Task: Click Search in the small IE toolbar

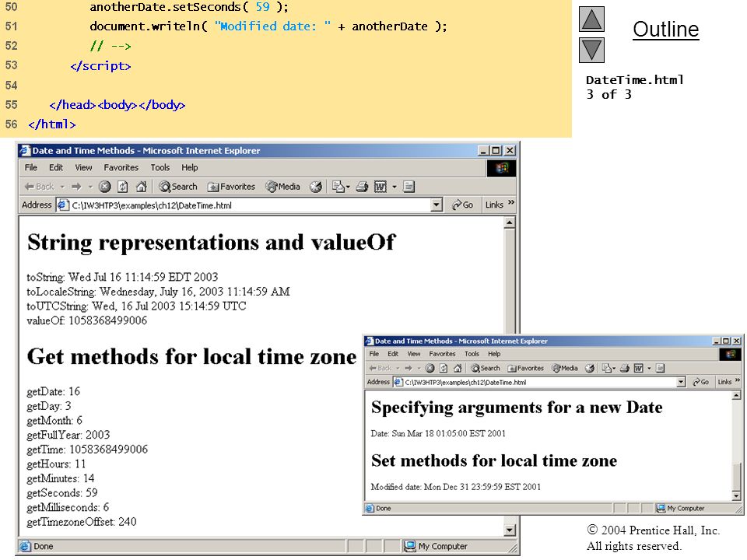Action: (486, 368)
